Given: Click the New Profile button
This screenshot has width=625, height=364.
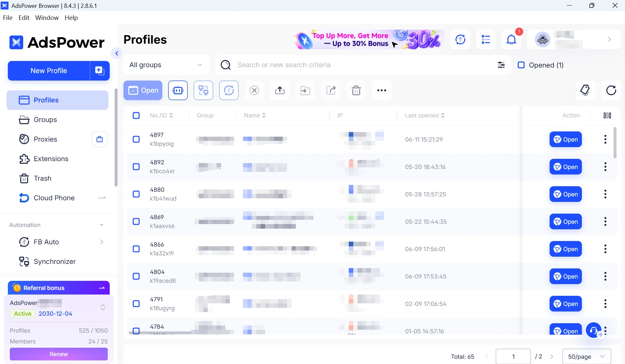Looking at the screenshot, I should coord(49,70).
